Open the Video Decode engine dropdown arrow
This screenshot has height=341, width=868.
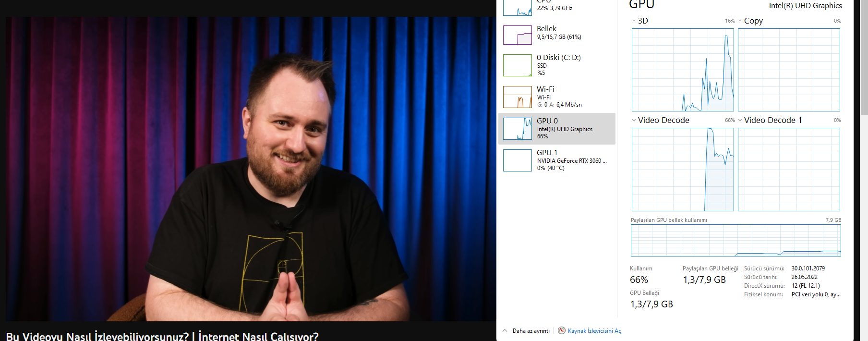634,120
